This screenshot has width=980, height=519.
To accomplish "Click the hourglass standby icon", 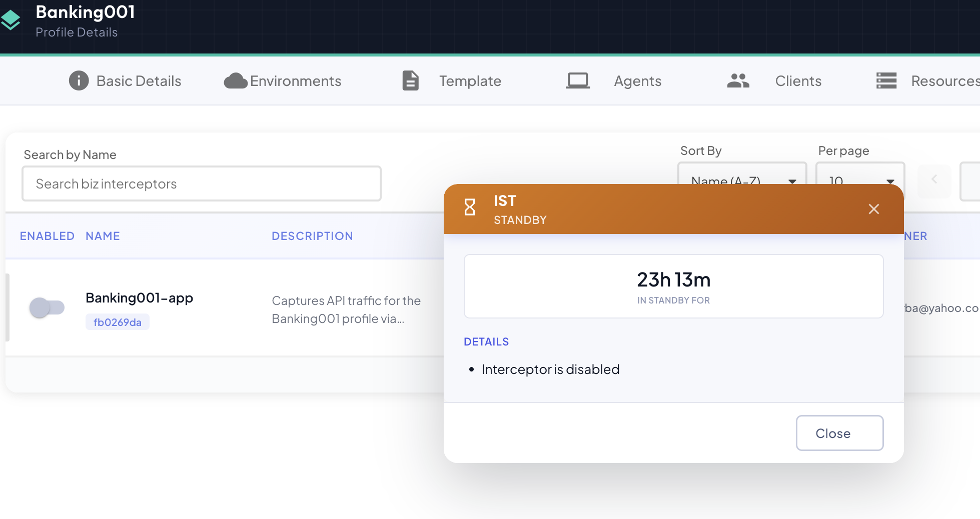I will coord(470,207).
